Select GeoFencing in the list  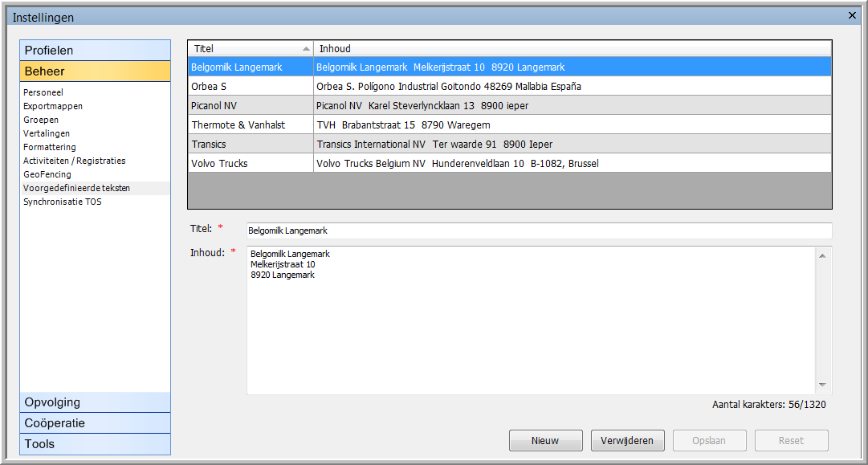(47, 174)
